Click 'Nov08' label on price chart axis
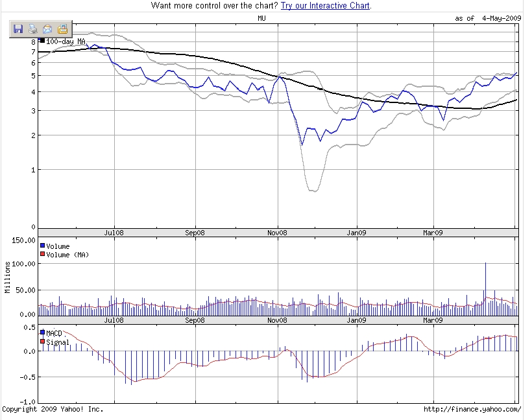Viewport: 532px width, 420px height. tap(277, 233)
